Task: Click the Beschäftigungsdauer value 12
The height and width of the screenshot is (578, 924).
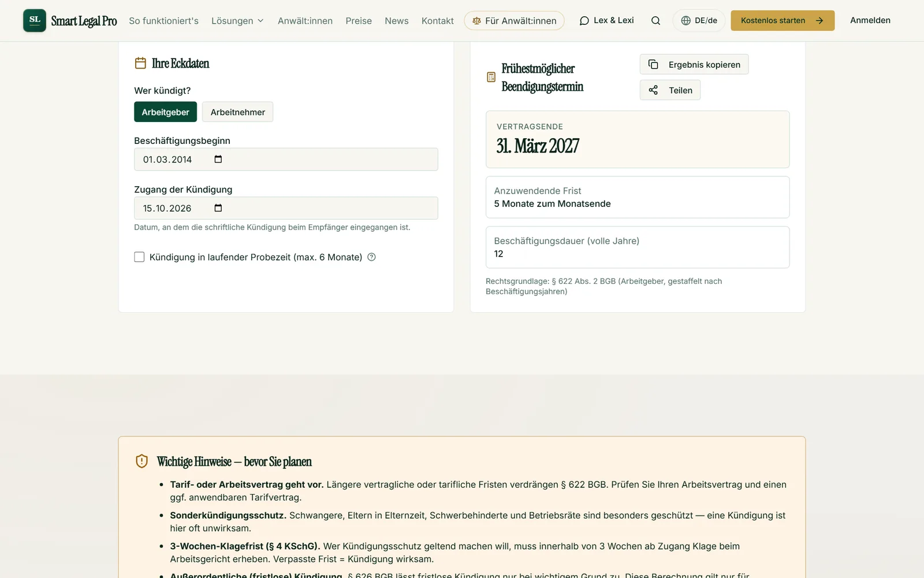Action: (x=498, y=254)
